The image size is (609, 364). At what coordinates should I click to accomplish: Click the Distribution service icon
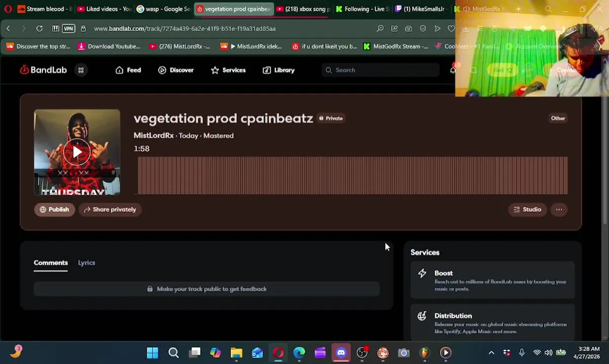422,316
